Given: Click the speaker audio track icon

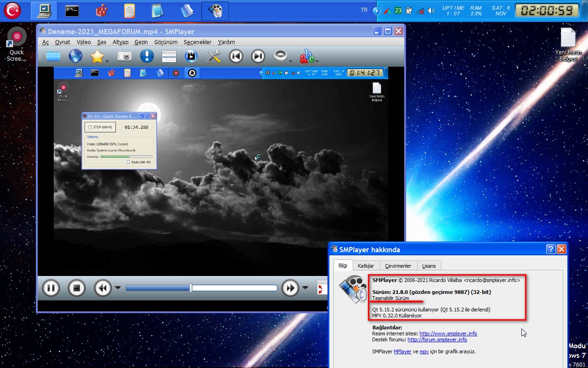Looking at the screenshot, I should coord(280,56).
